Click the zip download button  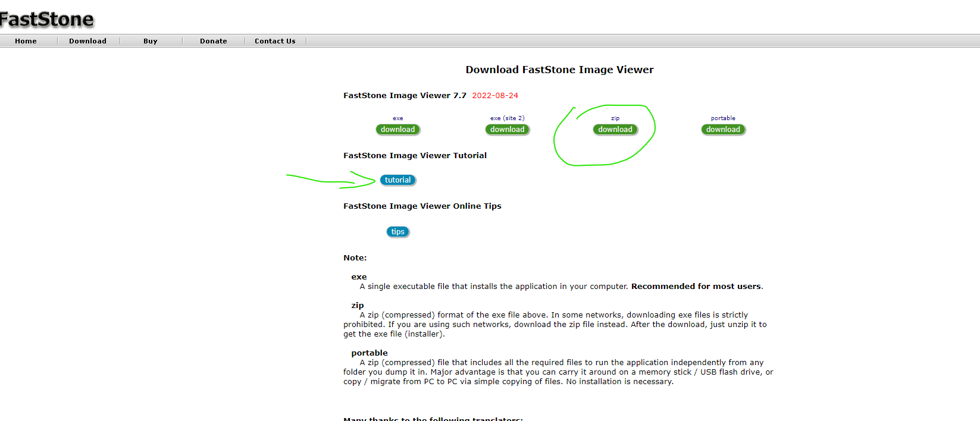pyautogui.click(x=615, y=130)
